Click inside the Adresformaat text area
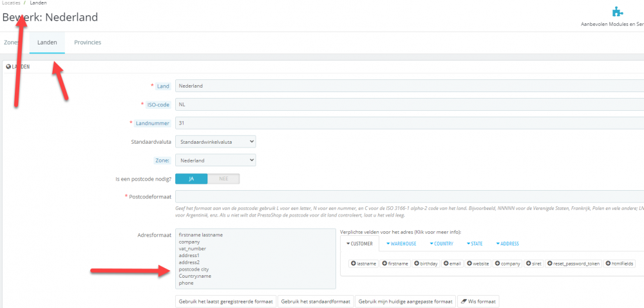Image resolution: width=644 pixels, height=308 pixels. pyautogui.click(x=256, y=259)
